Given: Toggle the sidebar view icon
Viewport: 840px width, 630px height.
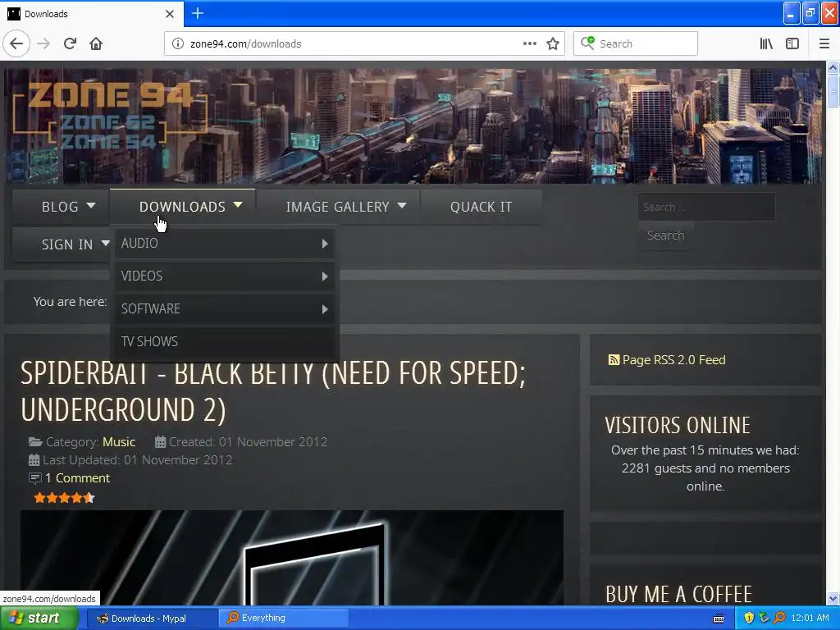Looking at the screenshot, I should coord(792,44).
